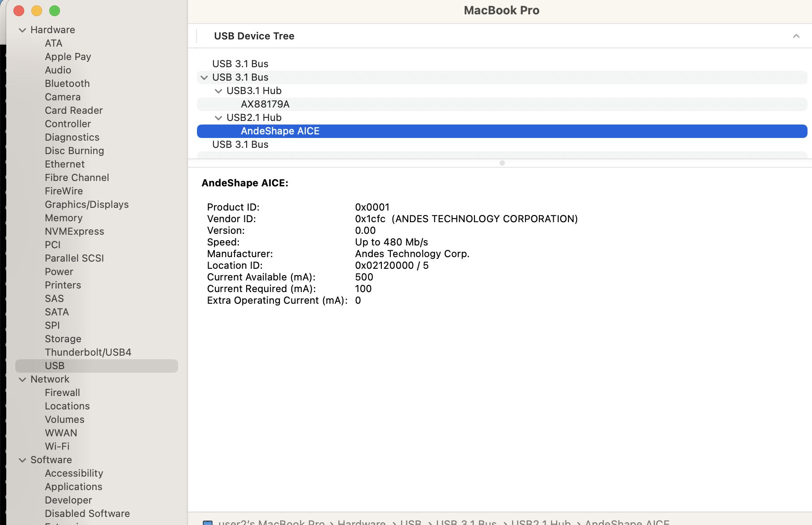Collapse the USB3.1 Hub tree node

click(x=218, y=91)
